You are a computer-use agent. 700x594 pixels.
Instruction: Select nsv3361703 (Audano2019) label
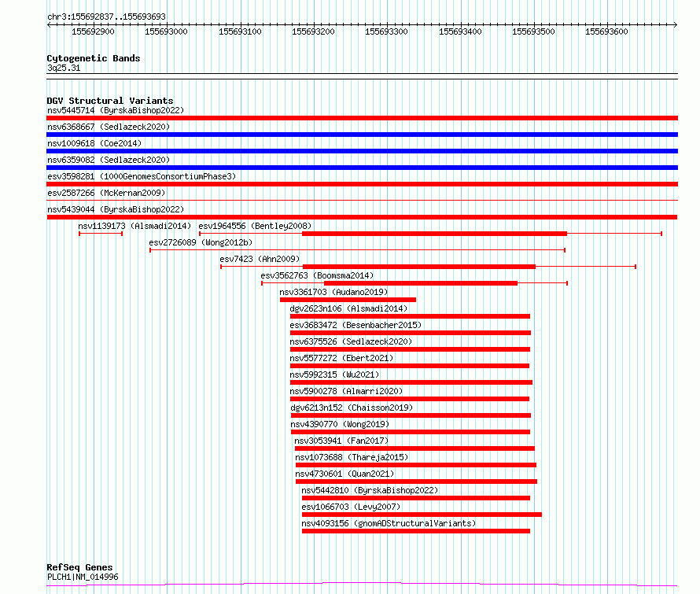333,292
